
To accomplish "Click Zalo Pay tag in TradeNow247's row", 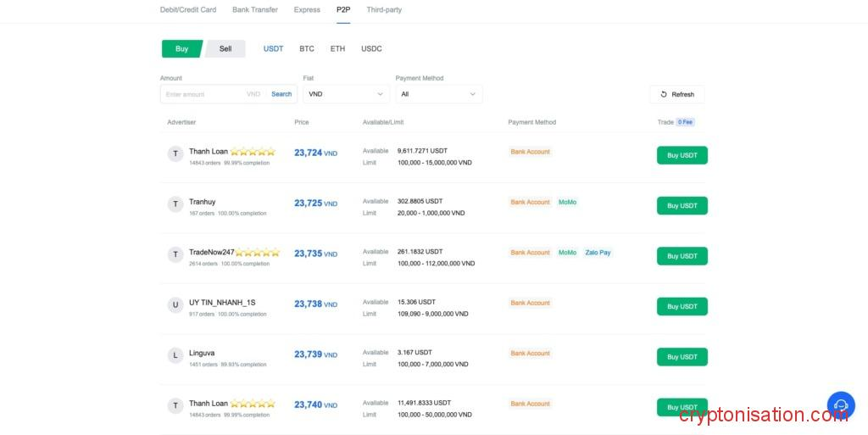I will tap(598, 253).
